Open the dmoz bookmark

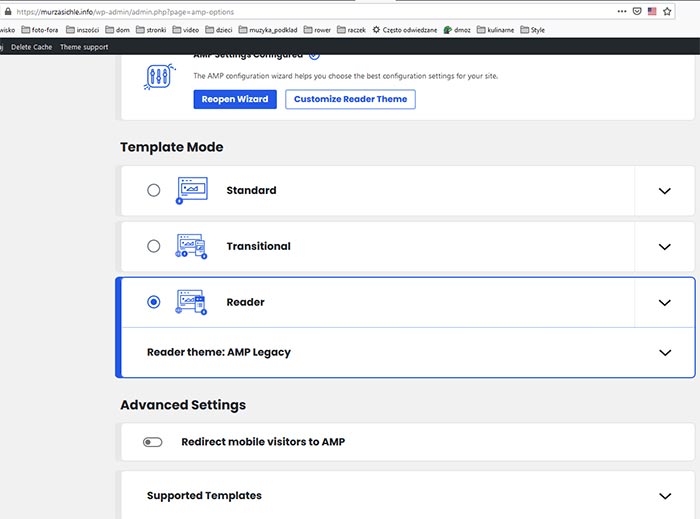[x=457, y=30]
